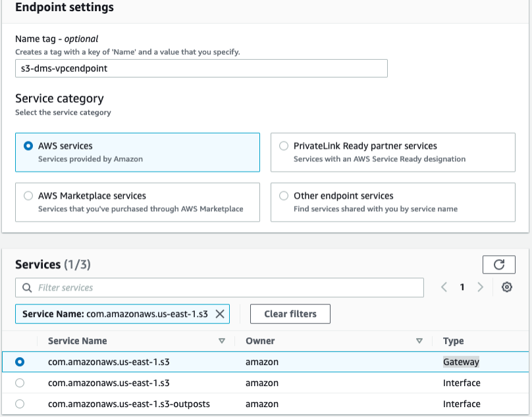The image size is (532, 417).
Task: Click page number 1 in pagination
Action: coord(462,287)
